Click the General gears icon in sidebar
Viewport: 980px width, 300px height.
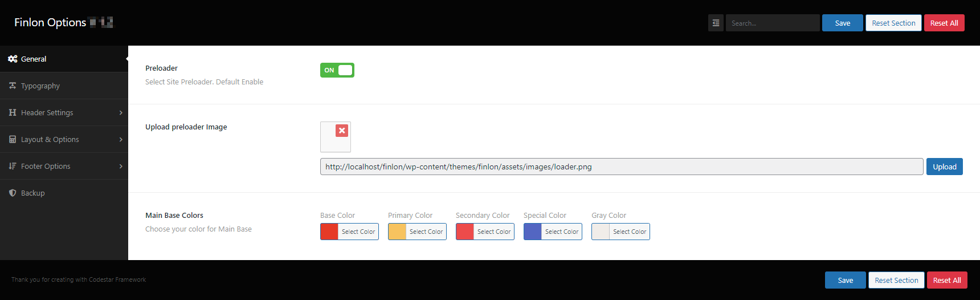[x=13, y=59]
